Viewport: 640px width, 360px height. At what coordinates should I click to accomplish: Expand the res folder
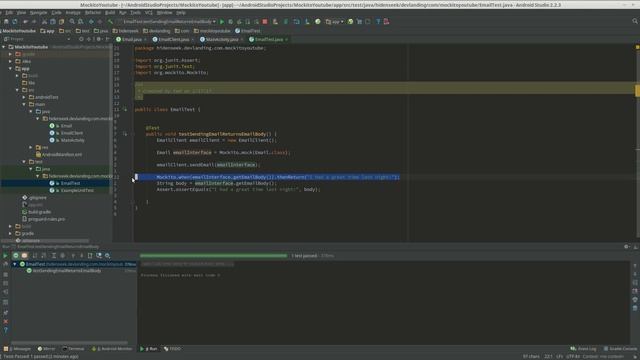[31, 147]
